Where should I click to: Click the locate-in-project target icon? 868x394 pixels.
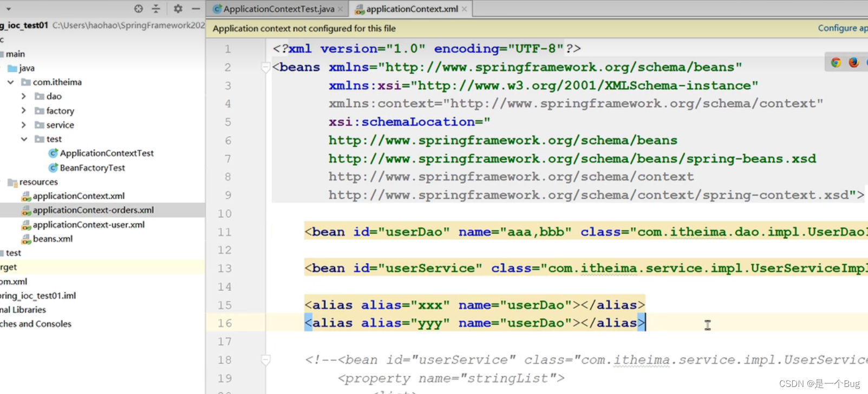pos(139,9)
